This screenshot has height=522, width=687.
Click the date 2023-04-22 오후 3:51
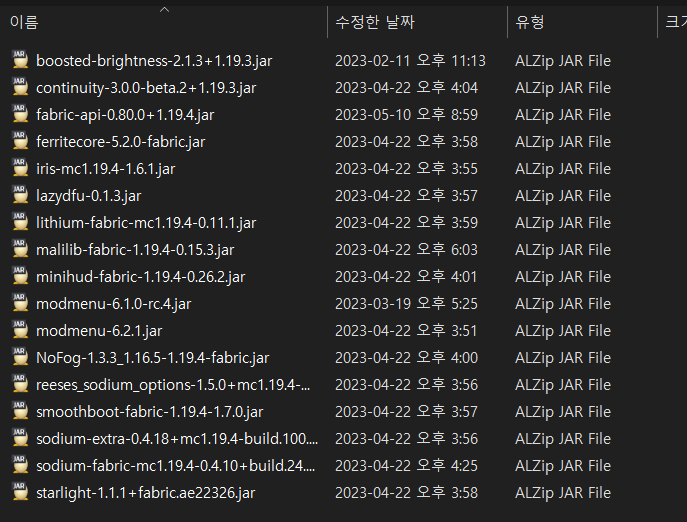[406, 330]
